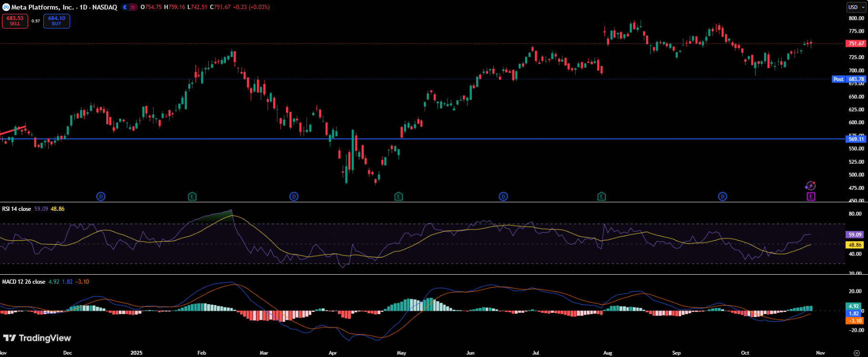Open the dividend D marker in mid-June
The image size is (868, 357).
[x=503, y=197]
